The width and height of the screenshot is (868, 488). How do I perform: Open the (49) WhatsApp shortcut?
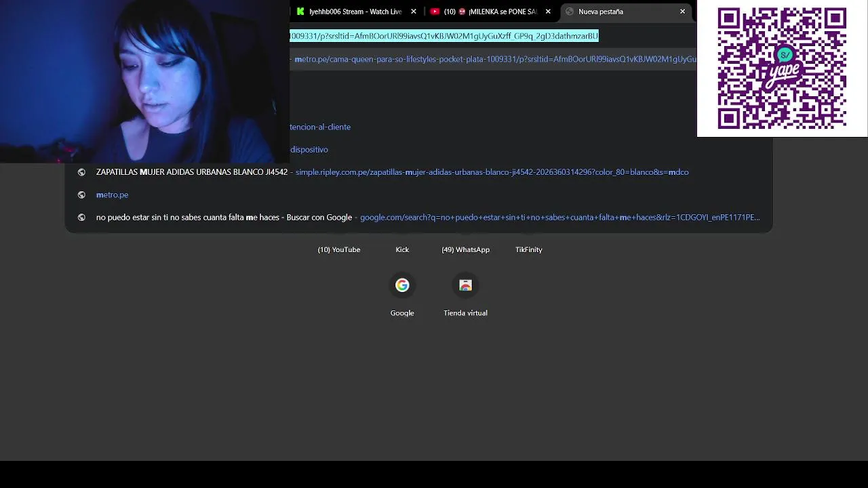click(x=465, y=249)
